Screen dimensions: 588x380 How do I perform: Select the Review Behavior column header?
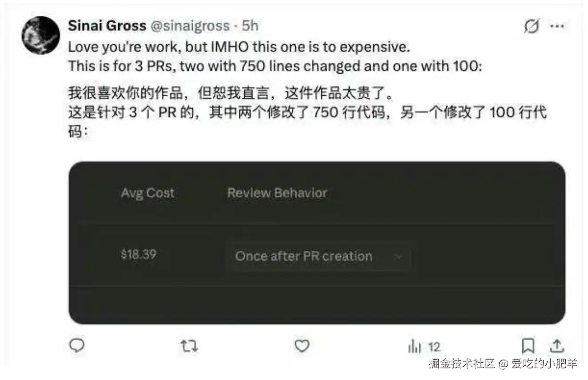(x=277, y=193)
